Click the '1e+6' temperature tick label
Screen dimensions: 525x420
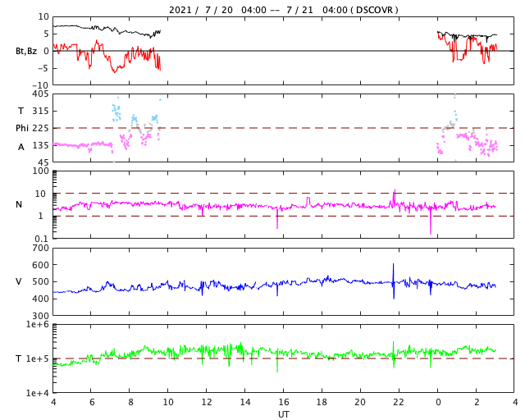click(x=37, y=324)
